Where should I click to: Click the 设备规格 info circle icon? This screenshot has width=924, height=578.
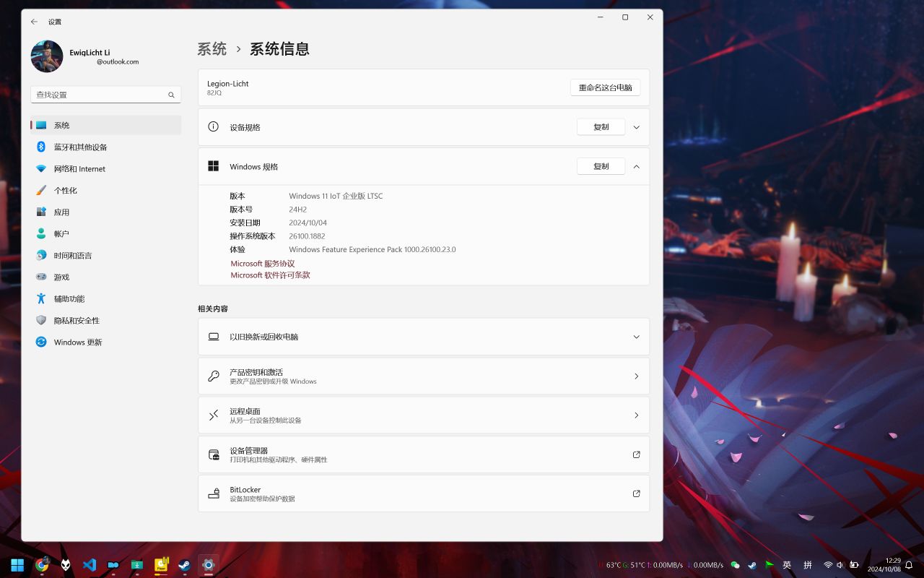[213, 126]
